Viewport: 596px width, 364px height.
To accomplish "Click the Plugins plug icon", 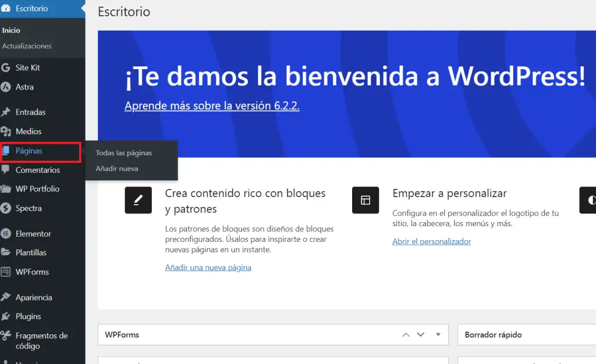I will click(x=5, y=316).
